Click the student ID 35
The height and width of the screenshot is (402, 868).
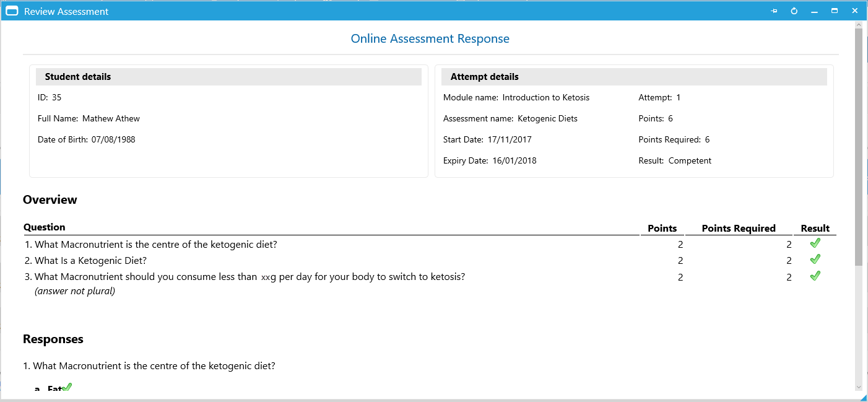click(56, 97)
